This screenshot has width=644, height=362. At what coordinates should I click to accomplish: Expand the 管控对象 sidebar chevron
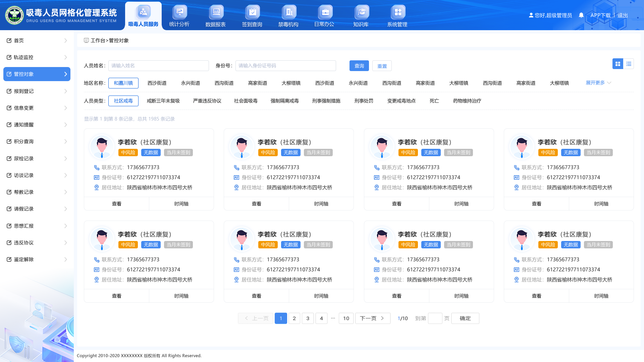point(66,74)
